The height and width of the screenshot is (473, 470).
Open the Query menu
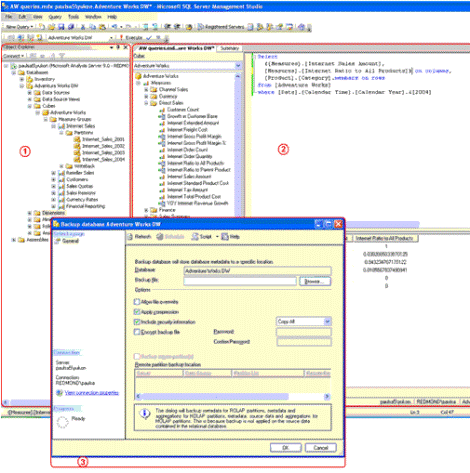(55, 16)
